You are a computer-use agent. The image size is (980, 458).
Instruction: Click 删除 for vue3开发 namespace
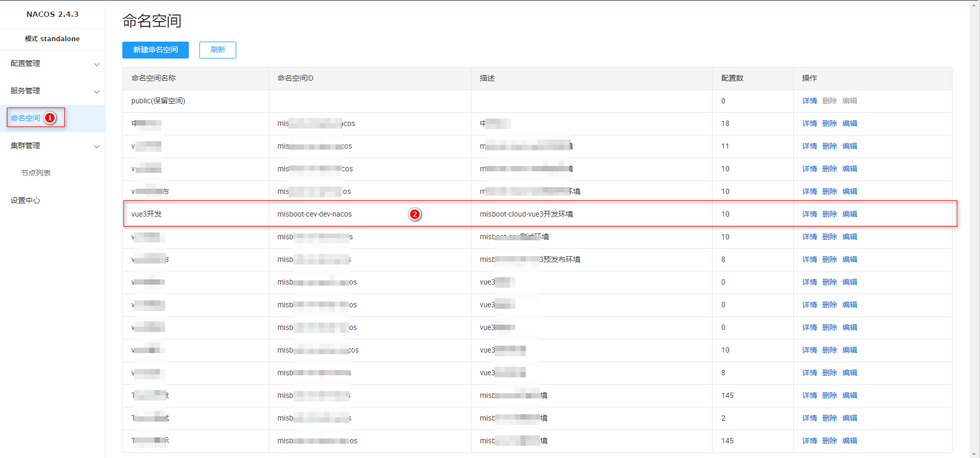(x=830, y=214)
